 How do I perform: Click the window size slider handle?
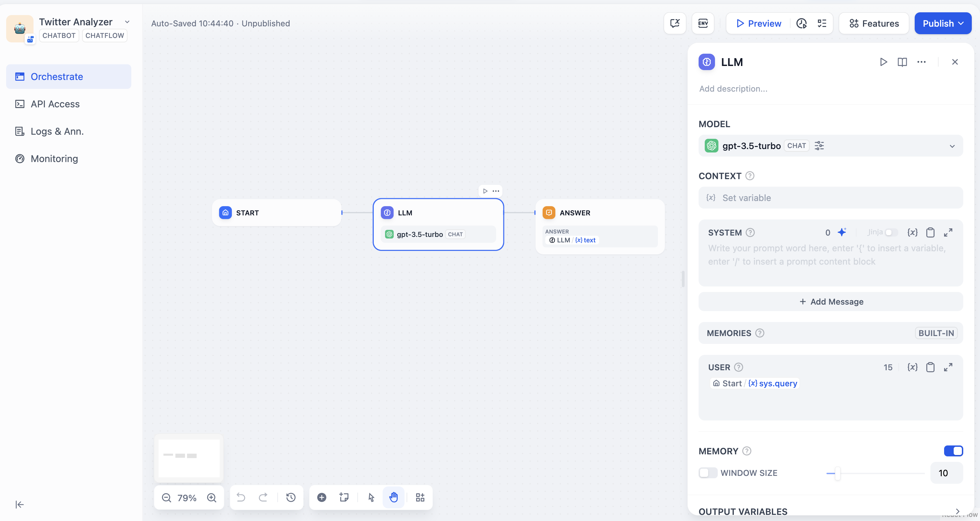837,473
